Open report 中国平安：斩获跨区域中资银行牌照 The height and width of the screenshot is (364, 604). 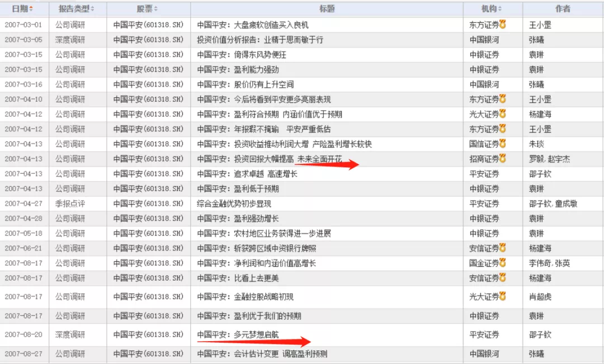pos(257,248)
